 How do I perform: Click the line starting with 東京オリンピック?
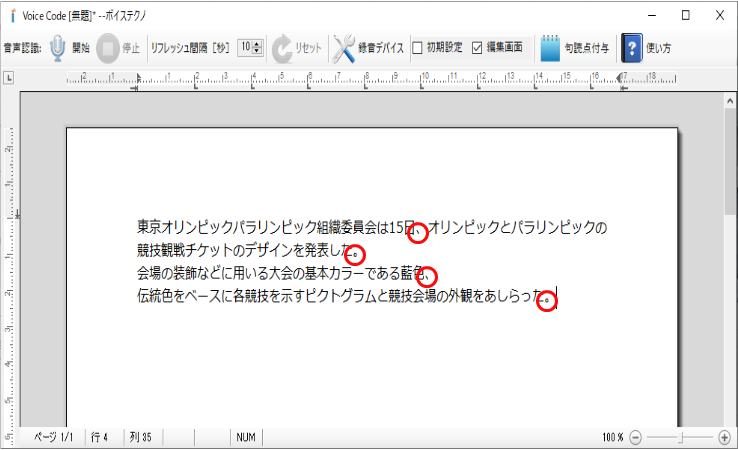point(372,227)
